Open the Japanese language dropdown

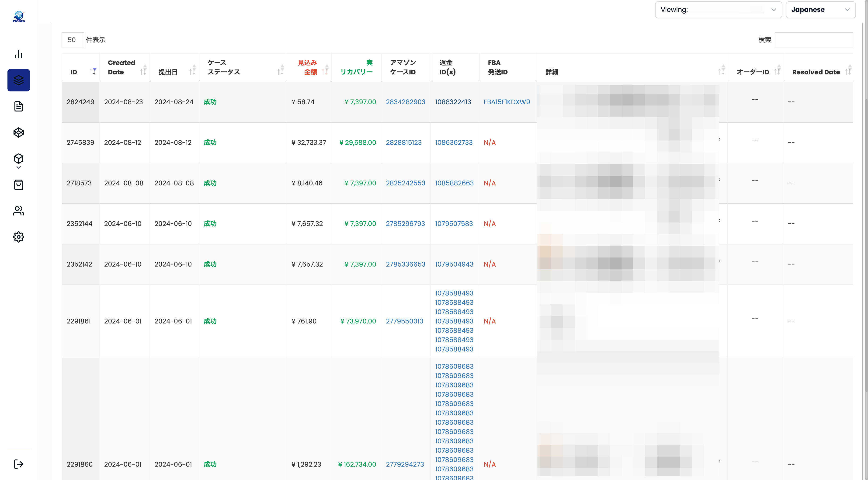click(820, 10)
